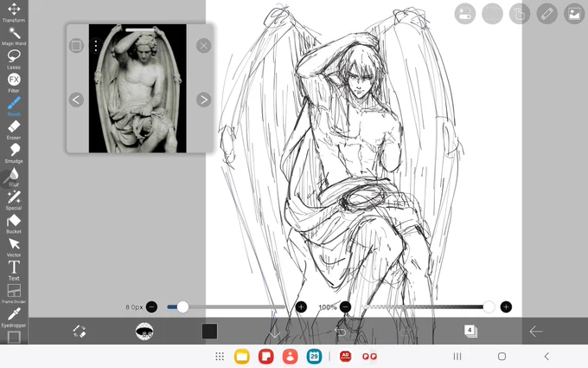Open the Calendar app showing 29
Image resolution: width=588 pixels, height=368 pixels.
coord(314,357)
